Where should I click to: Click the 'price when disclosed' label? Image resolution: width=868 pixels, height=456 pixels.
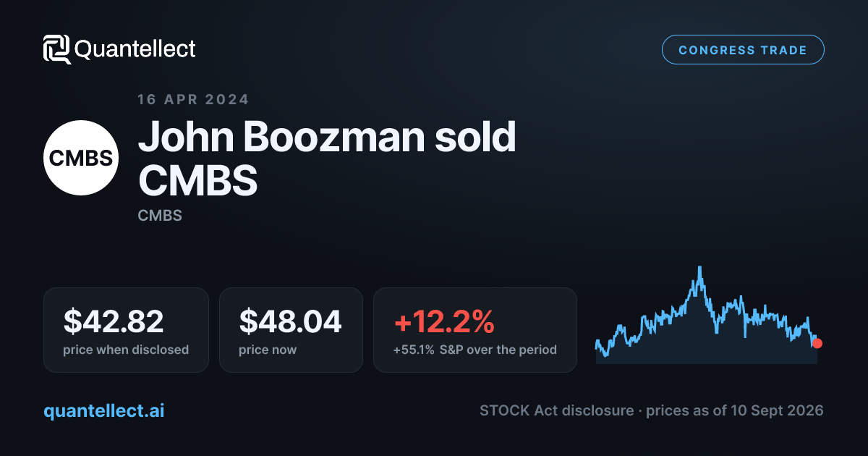pos(126,350)
